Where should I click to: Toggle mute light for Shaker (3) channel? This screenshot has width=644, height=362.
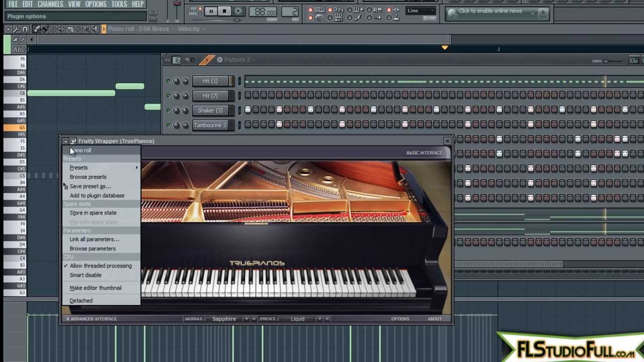click(x=168, y=110)
